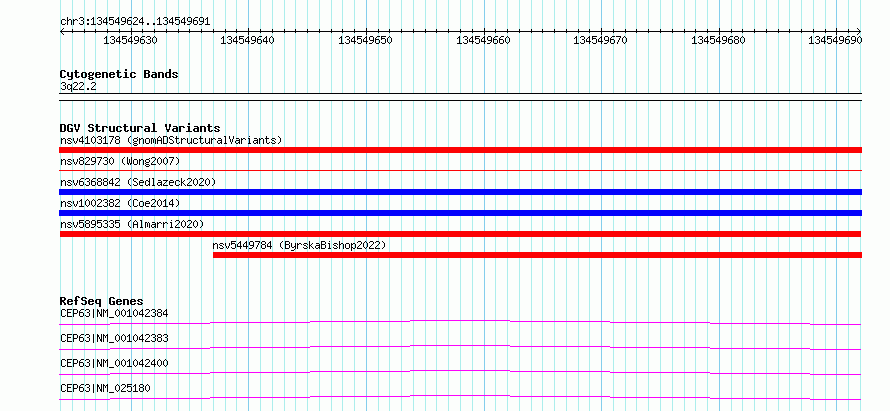This screenshot has height=411, width=890.
Task: Click the DGV Structural Variants track title
Action: (x=140, y=128)
